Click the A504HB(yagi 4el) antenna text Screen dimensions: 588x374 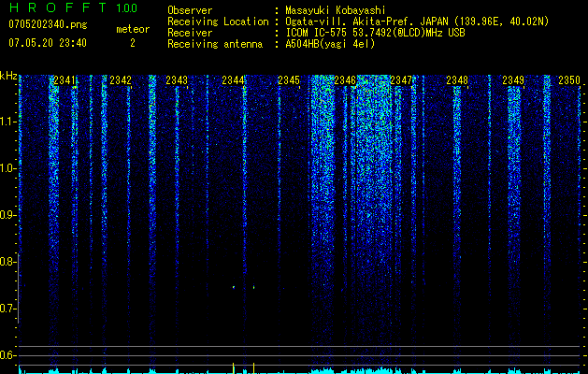tap(330, 44)
